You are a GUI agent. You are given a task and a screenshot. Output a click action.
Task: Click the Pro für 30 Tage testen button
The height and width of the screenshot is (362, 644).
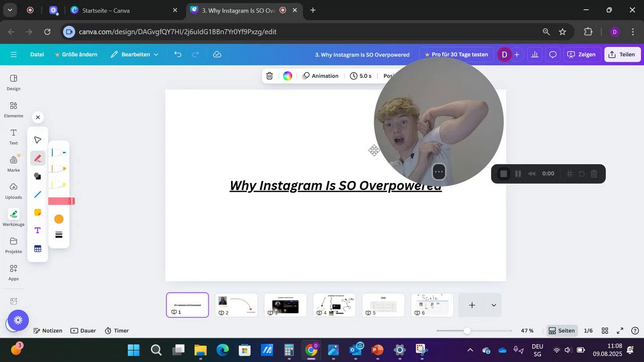pos(456,54)
